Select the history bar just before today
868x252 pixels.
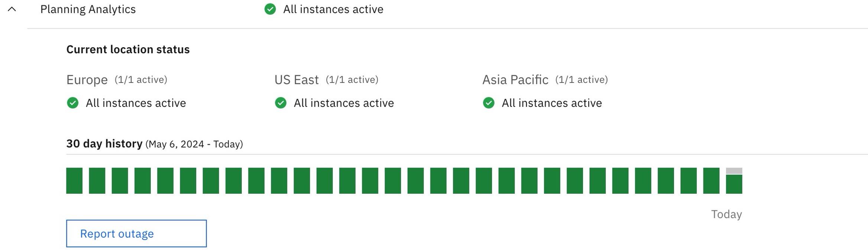711,181
